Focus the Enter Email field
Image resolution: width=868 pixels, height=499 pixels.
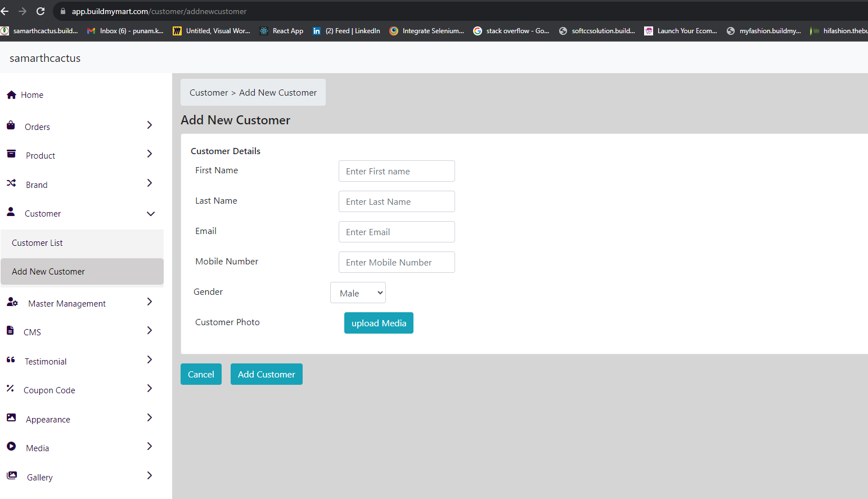coord(397,232)
